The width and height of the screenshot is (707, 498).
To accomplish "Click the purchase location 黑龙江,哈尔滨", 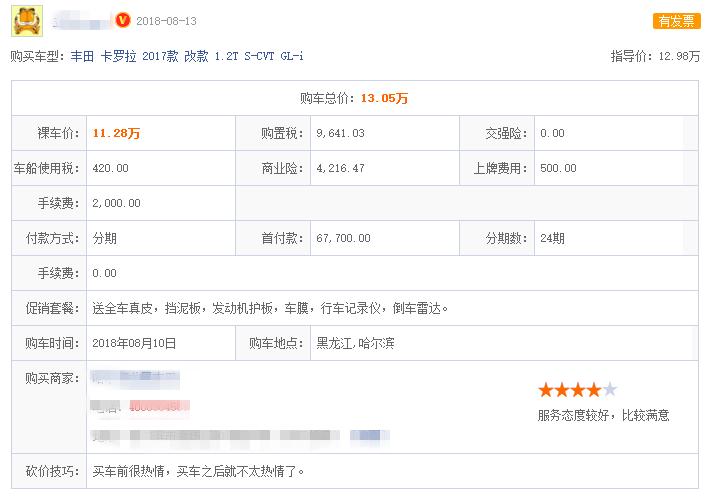I will 355,343.
